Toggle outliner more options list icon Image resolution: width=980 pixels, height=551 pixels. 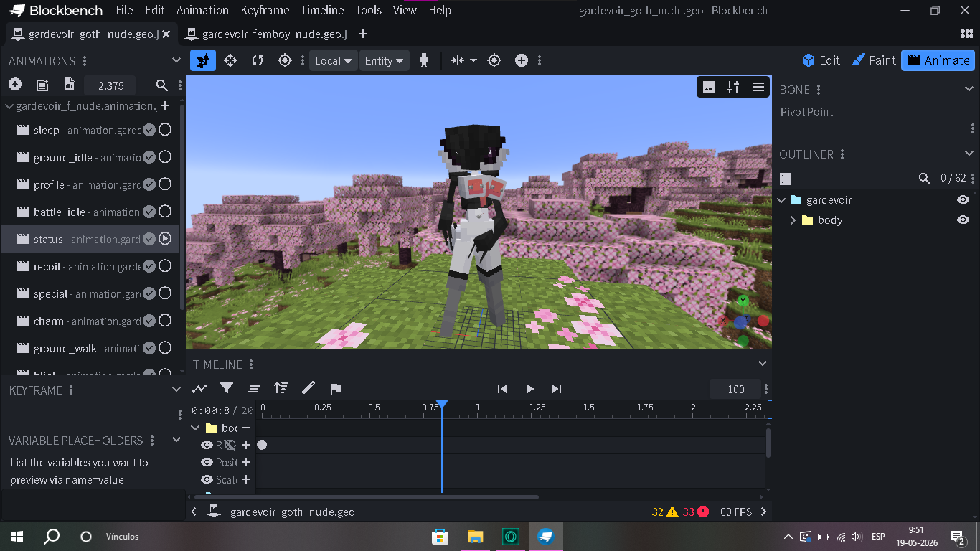tap(786, 178)
